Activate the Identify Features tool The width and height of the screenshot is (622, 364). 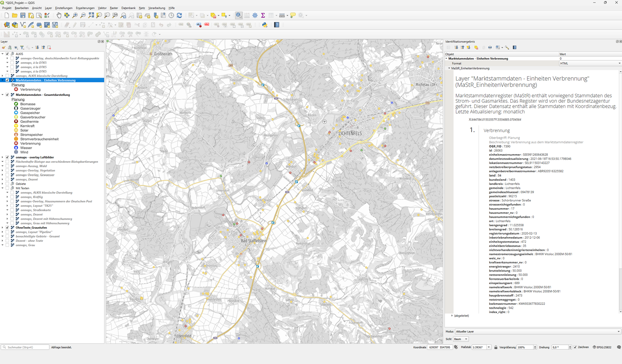pos(238,16)
